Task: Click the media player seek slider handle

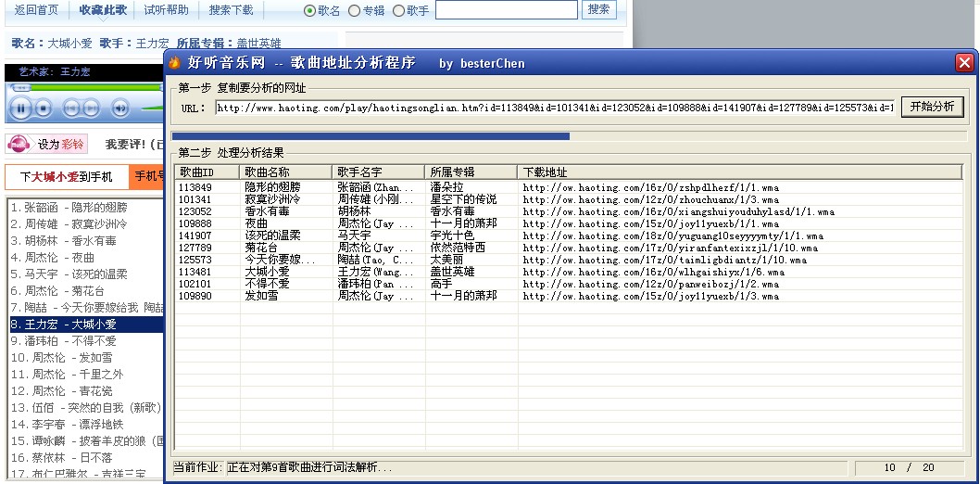Action: click(x=22, y=88)
